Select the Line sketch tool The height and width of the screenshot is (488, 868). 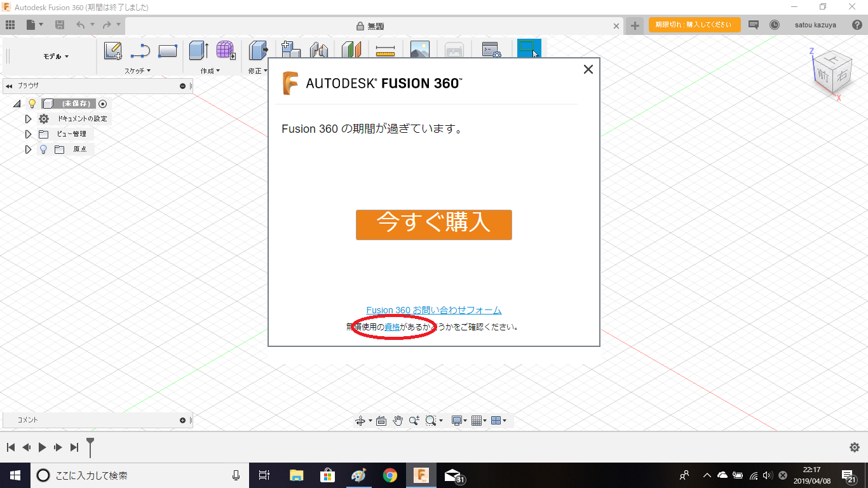click(140, 51)
